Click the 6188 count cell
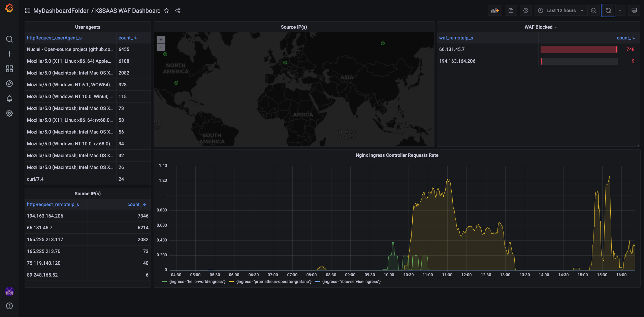The height and width of the screenshot is (317, 644). point(133,61)
